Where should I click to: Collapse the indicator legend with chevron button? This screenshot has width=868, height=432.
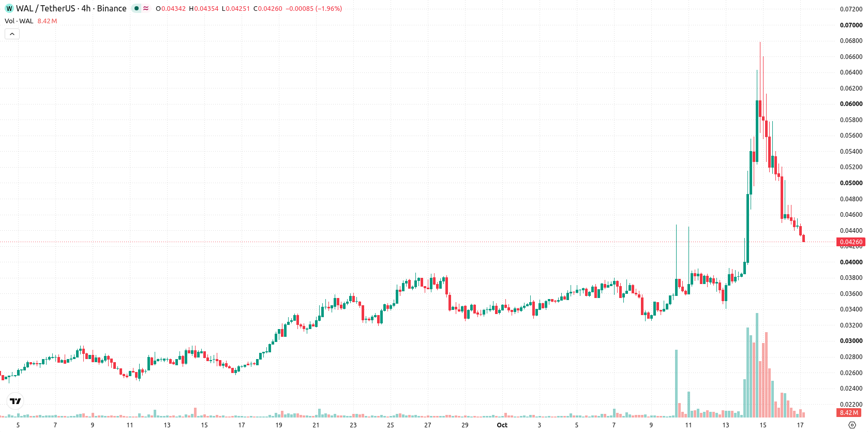[12, 34]
